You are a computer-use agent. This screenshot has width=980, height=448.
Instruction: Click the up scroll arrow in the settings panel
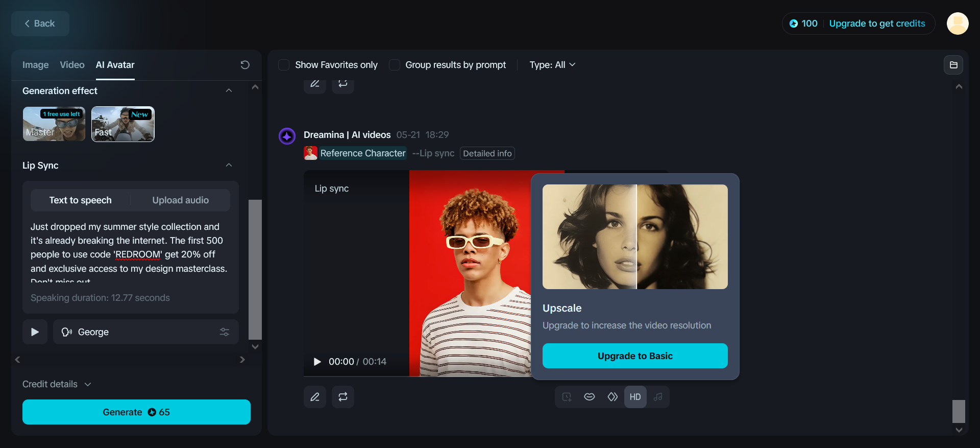click(255, 87)
